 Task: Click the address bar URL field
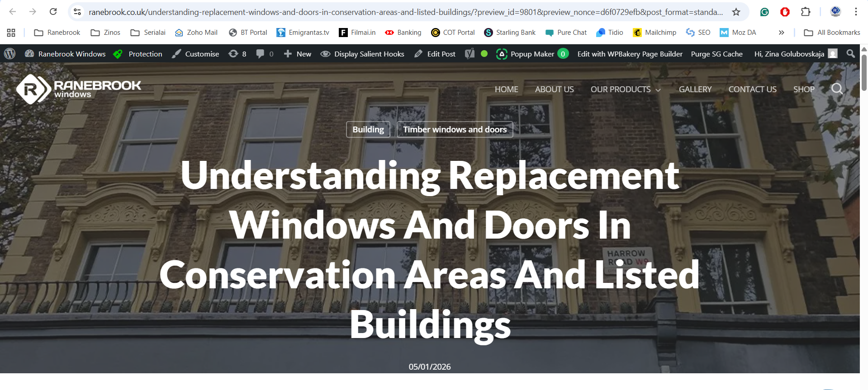pyautogui.click(x=405, y=12)
